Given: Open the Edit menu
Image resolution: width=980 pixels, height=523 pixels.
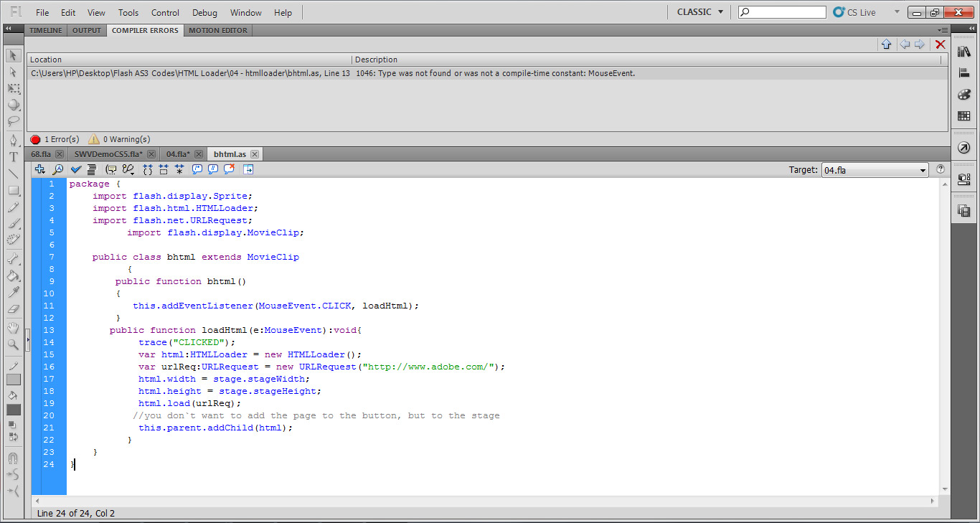Looking at the screenshot, I should (x=68, y=12).
